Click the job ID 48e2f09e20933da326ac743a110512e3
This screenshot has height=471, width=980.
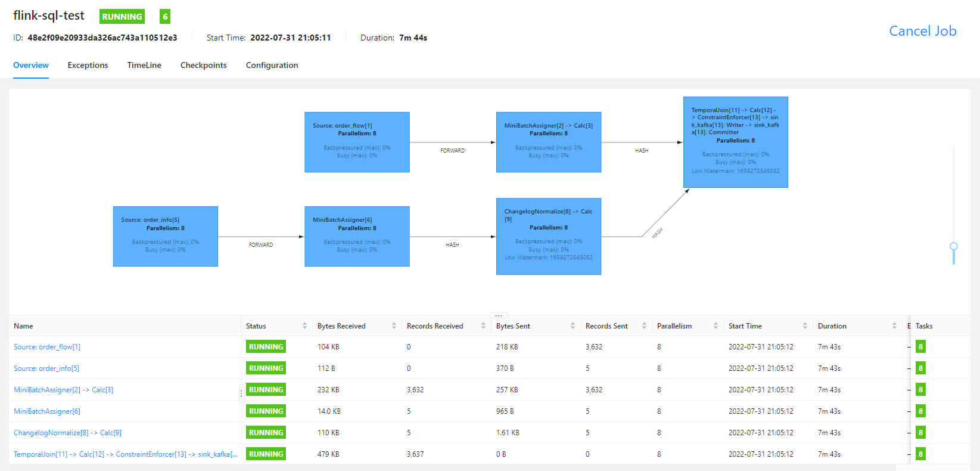(x=102, y=38)
